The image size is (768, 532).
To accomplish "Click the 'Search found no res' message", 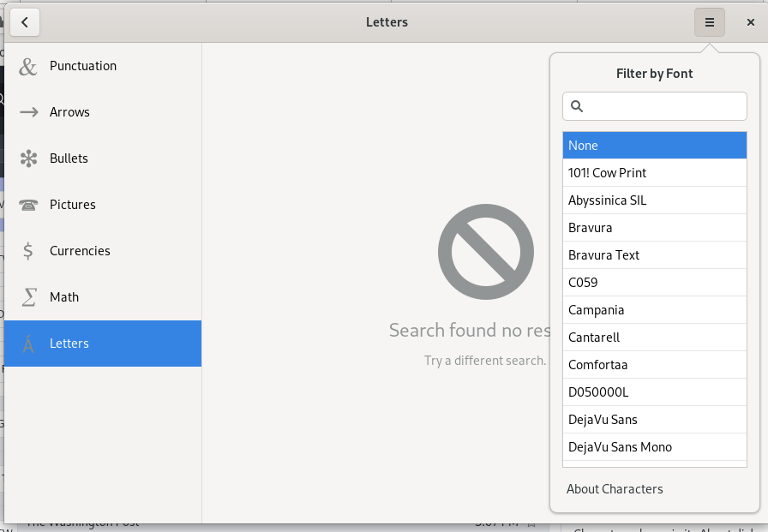I will coord(470,331).
